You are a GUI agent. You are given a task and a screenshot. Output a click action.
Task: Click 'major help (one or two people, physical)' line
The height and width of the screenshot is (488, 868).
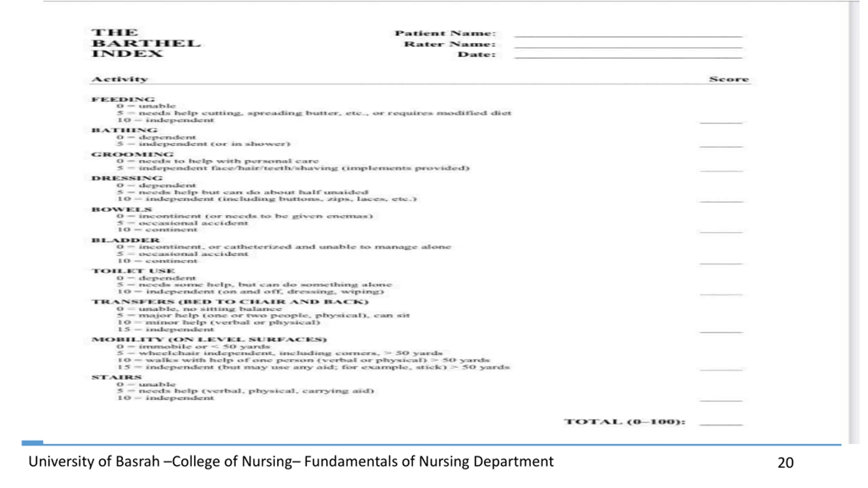(x=263, y=315)
